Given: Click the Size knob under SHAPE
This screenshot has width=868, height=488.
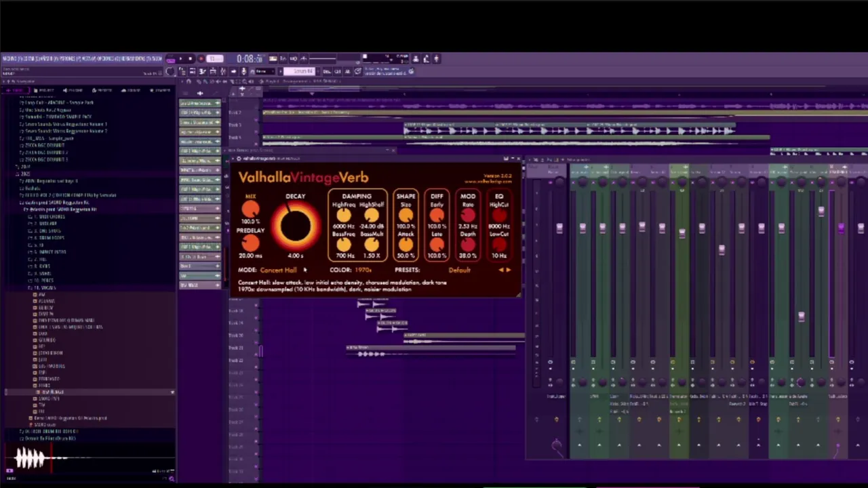Looking at the screenshot, I should (x=406, y=216).
